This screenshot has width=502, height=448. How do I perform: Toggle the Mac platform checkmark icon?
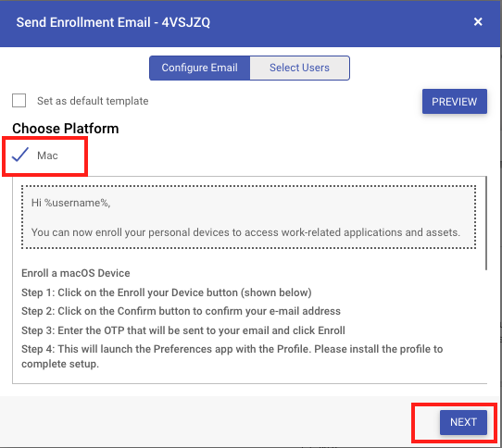[x=20, y=155]
